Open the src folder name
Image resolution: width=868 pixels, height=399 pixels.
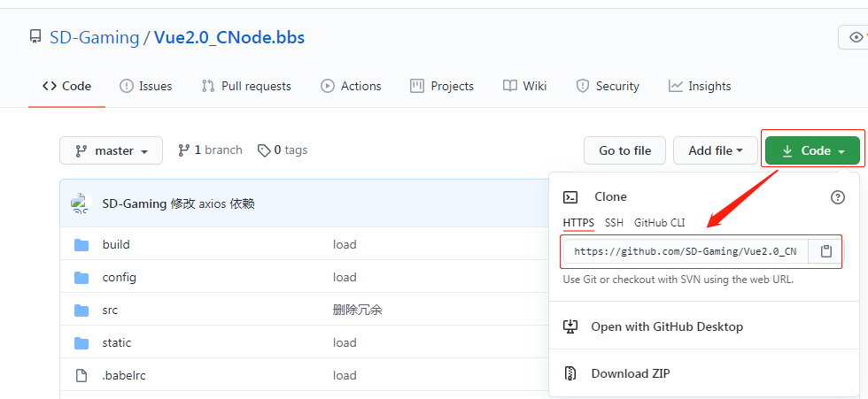tap(110, 310)
